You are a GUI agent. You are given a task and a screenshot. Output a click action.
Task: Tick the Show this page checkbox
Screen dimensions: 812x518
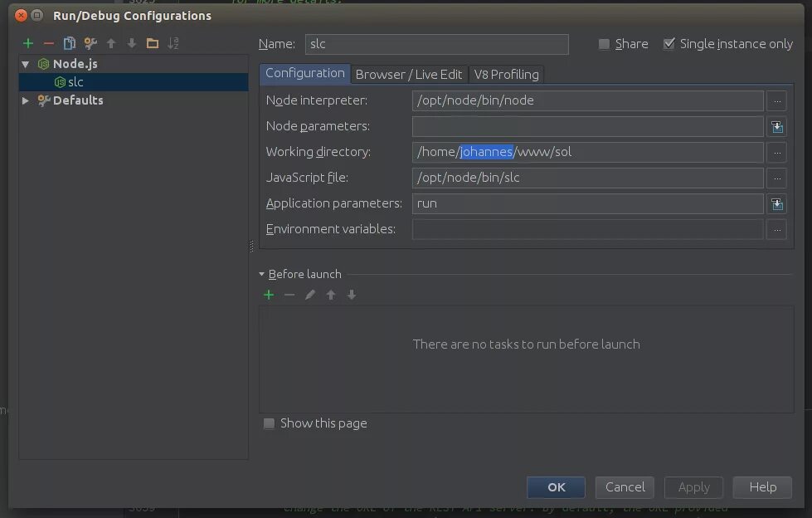pyautogui.click(x=269, y=423)
